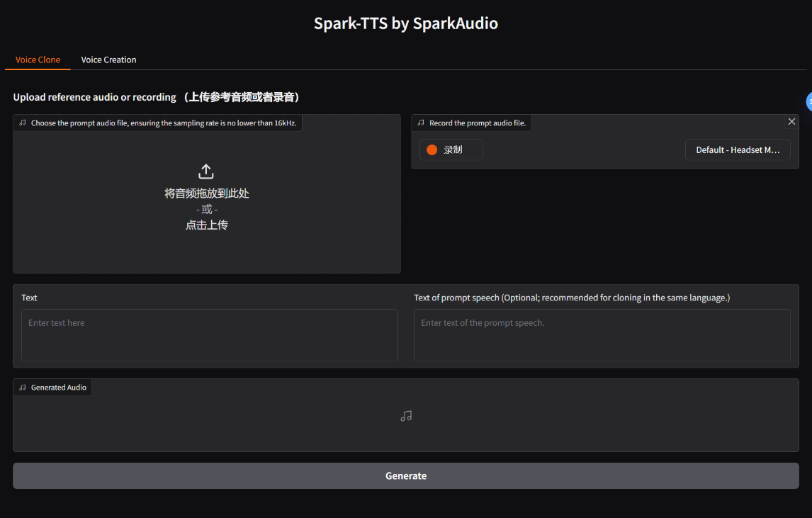This screenshot has height=518, width=812.
Task: Open the Default - Headset microphone dropdown
Action: [x=738, y=150]
